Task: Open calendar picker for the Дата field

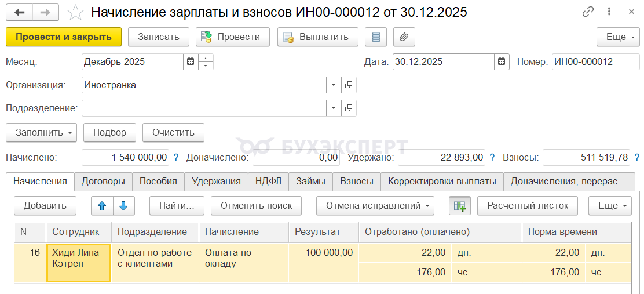Action: point(502,61)
